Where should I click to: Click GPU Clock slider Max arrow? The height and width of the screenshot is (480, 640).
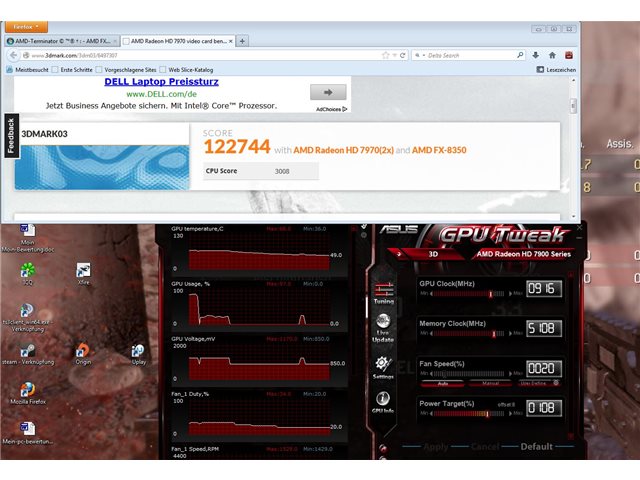pyautogui.click(x=510, y=293)
